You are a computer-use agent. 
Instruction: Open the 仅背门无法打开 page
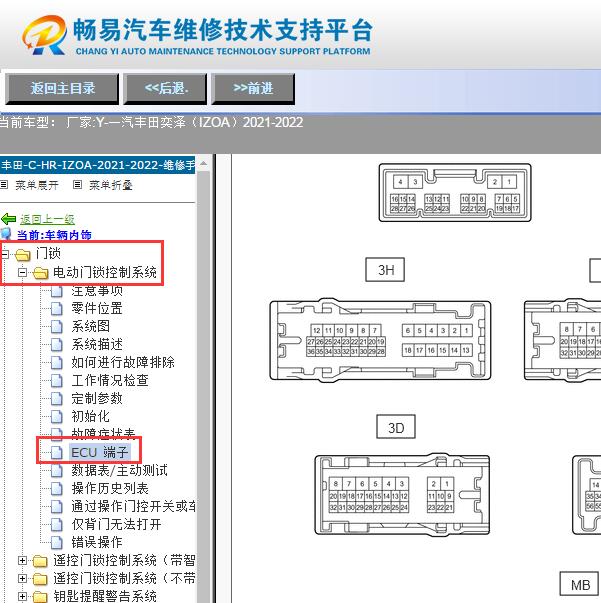coord(117,525)
